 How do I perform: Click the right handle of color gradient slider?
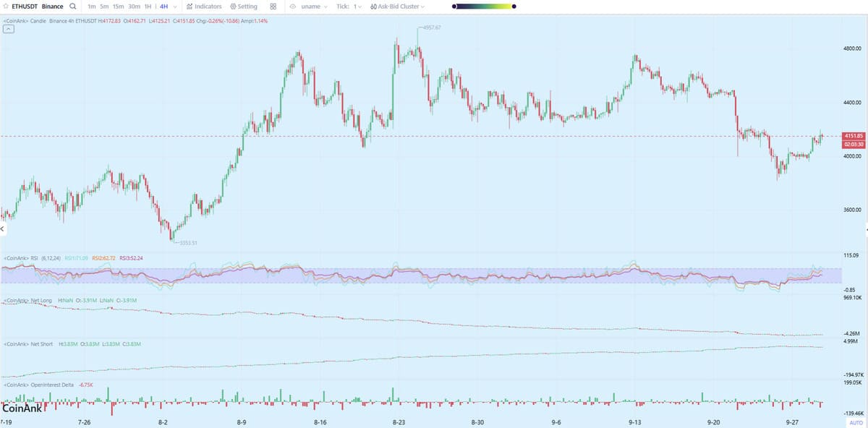click(514, 7)
